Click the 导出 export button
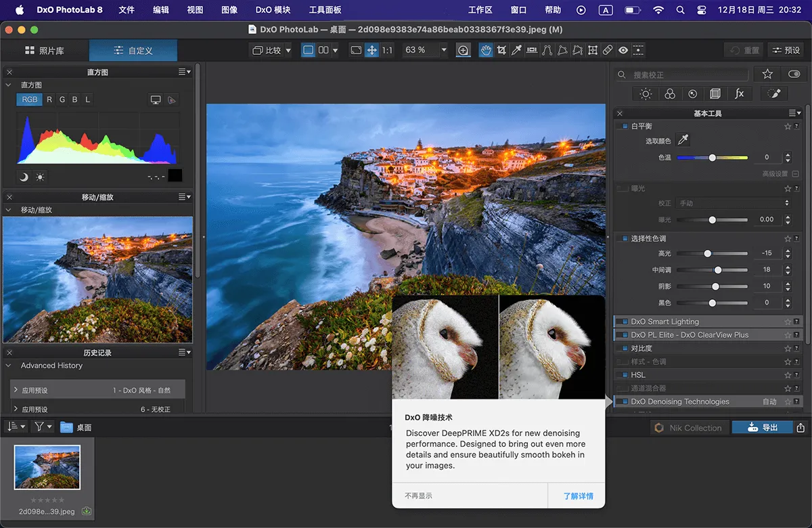 761,427
